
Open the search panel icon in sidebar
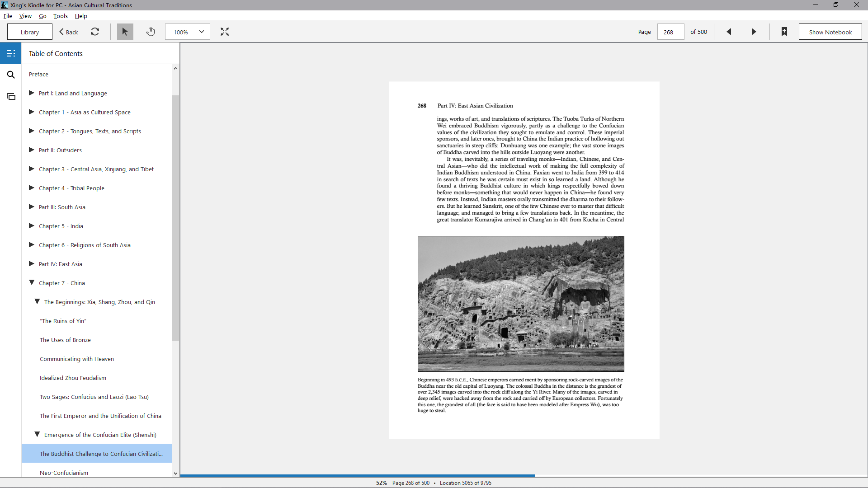pyautogui.click(x=11, y=75)
